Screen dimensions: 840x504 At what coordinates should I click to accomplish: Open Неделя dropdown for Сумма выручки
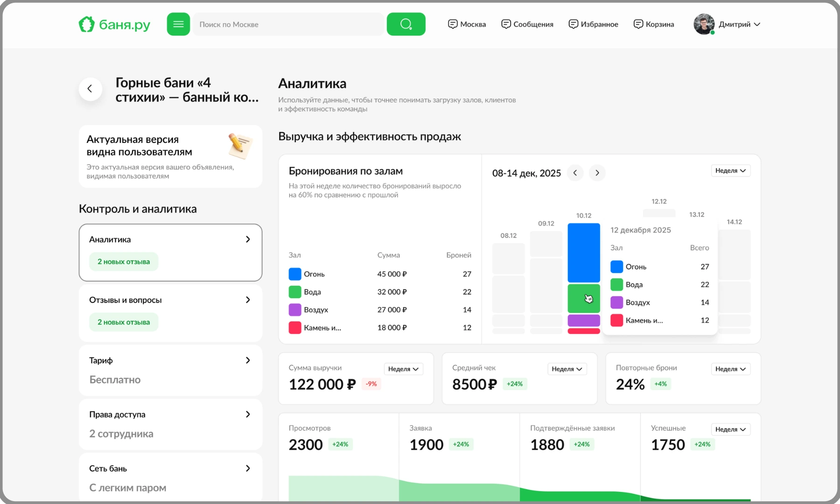(x=403, y=369)
